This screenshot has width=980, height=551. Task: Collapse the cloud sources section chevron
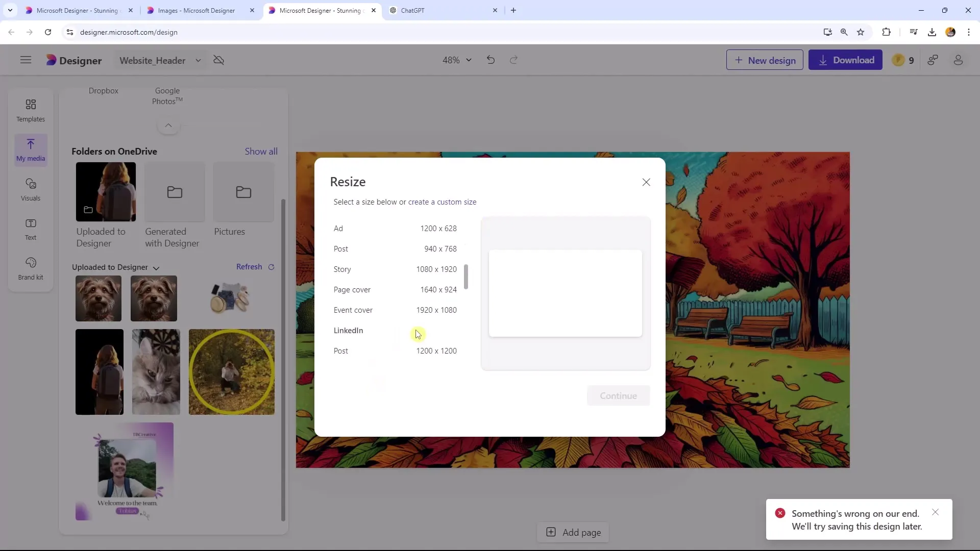tap(168, 126)
